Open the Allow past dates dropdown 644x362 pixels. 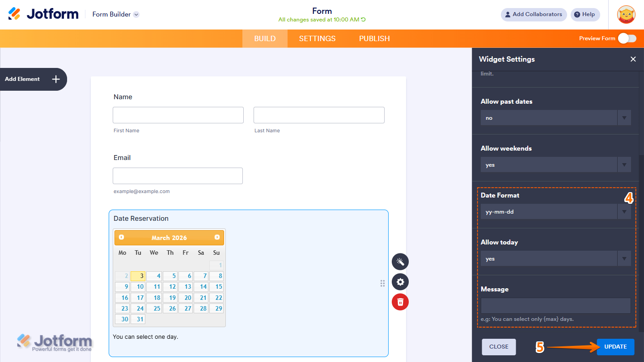point(624,118)
